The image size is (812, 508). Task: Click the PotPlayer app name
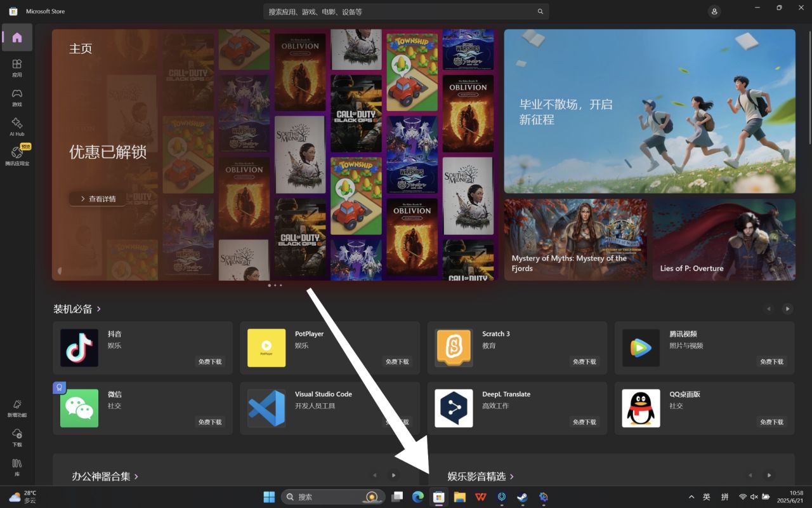point(310,334)
